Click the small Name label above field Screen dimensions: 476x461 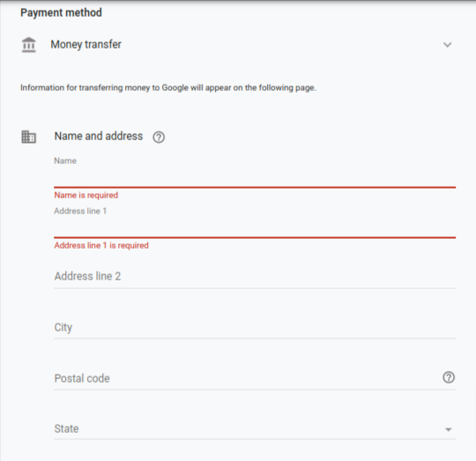click(x=65, y=160)
